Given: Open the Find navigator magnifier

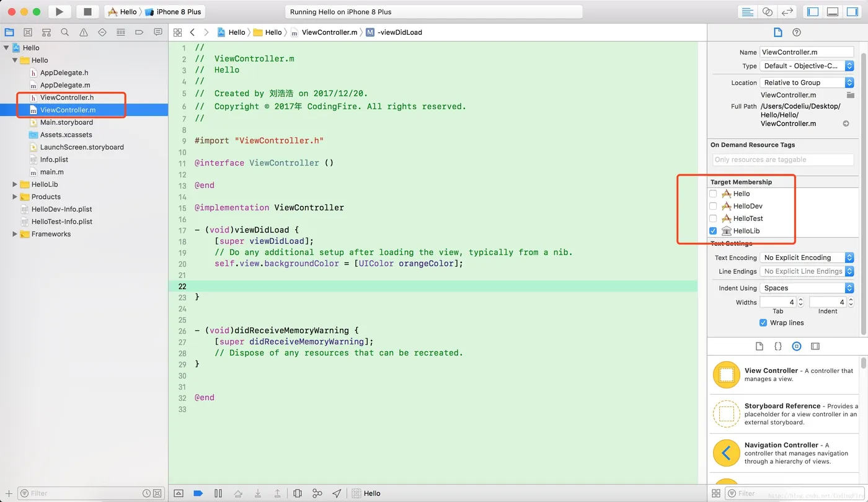Looking at the screenshot, I should pyautogui.click(x=65, y=32).
